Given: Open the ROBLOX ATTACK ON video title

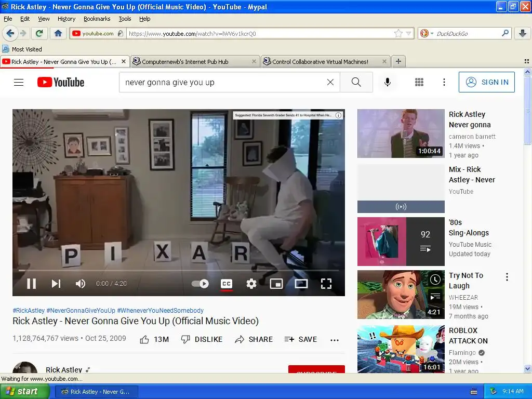Looking at the screenshot, I should [468, 336].
